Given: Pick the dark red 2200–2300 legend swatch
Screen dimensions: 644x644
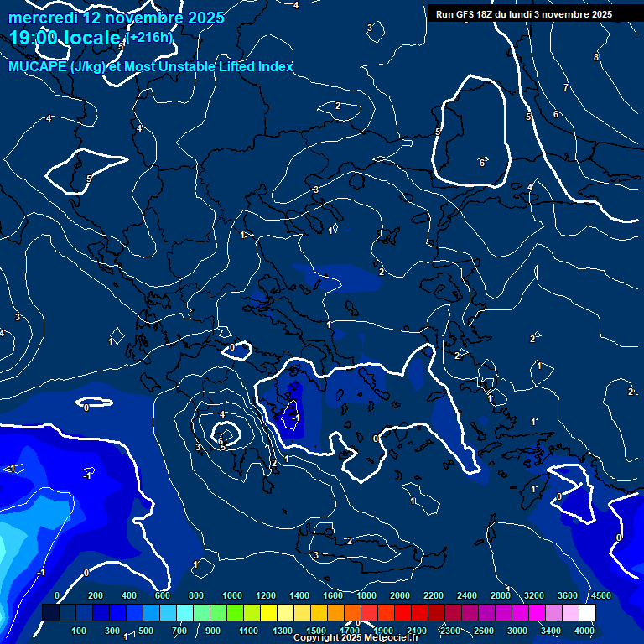Looking at the screenshot, I should 436,612.
